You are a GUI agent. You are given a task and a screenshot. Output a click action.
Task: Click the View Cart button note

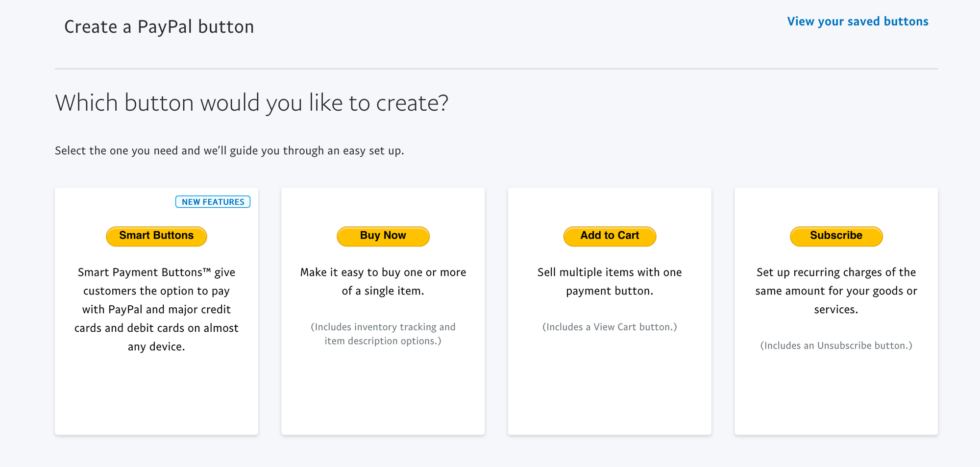610,327
